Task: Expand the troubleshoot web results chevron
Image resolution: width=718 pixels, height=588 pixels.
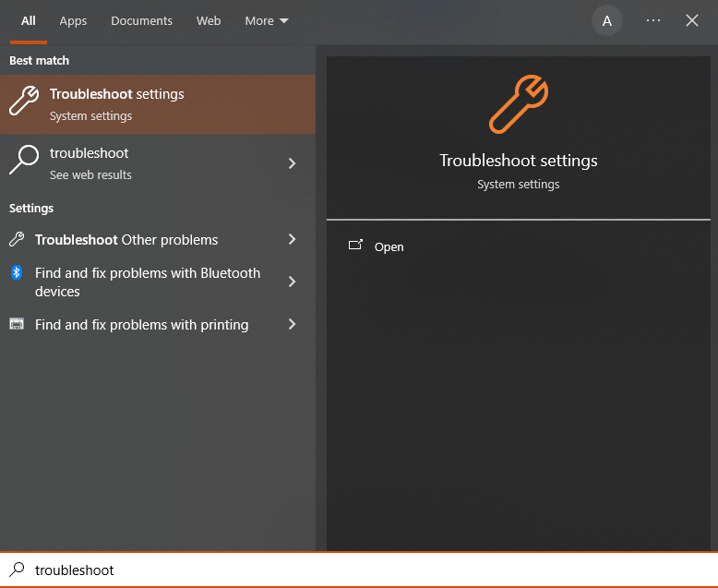Action: tap(293, 163)
